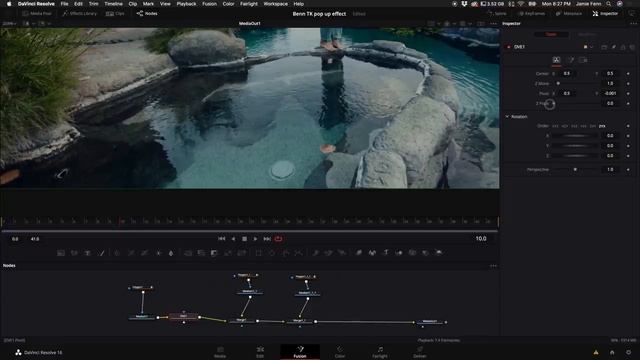The width and height of the screenshot is (640, 360).
Task: Collapse the Rotation section in Inspector
Action: 507,117
